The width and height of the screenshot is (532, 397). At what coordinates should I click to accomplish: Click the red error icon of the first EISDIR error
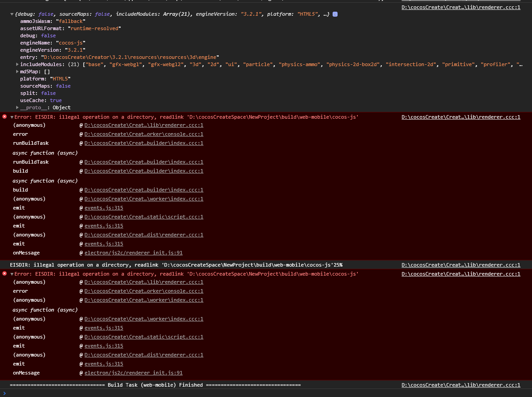pyautogui.click(x=5, y=116)
